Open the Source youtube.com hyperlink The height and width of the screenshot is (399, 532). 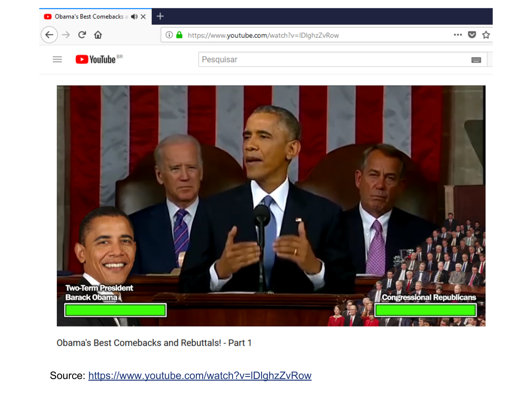pyautogui.click(x=199, y=375)
